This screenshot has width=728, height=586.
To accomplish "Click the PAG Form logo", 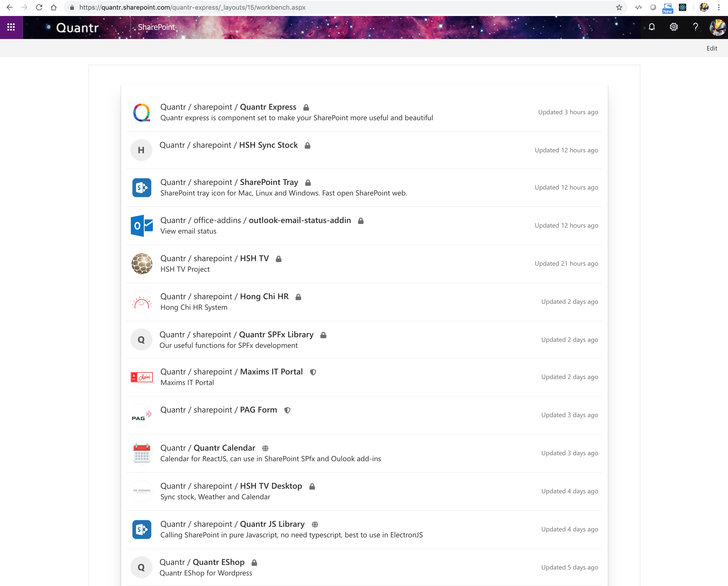I will pos(141,415).
